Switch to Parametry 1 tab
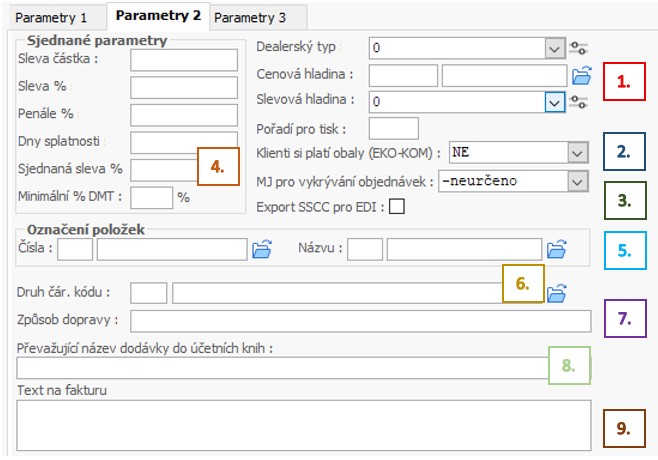658x460 pixels. coord(51,18)
